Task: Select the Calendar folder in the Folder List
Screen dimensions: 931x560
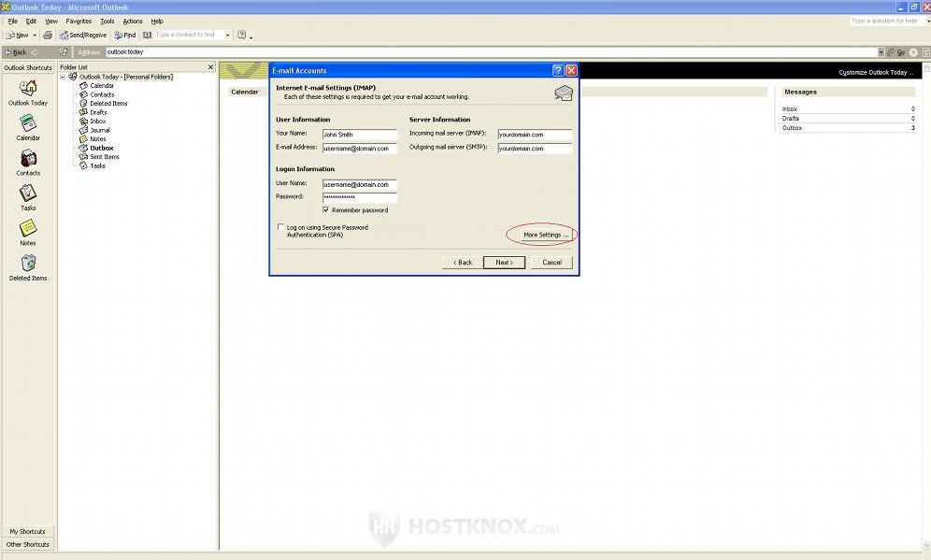Action: 102,85
